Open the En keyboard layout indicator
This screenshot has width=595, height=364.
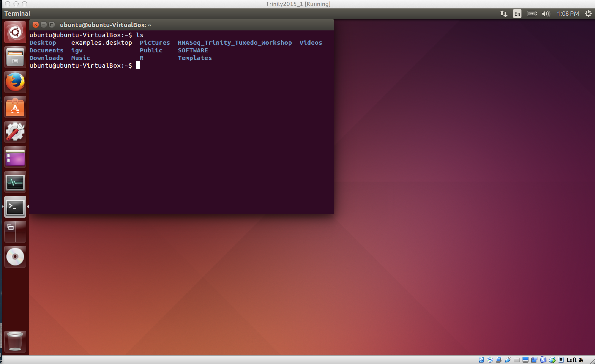(x=517, y=14)
